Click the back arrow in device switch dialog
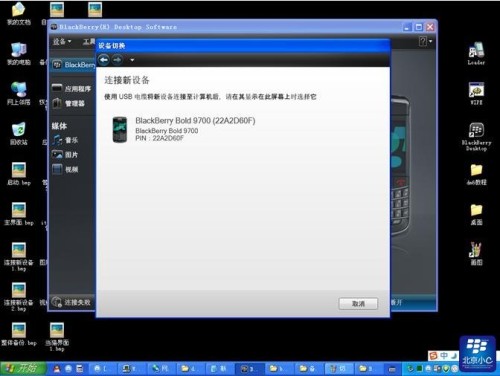 tap(104, 60)
